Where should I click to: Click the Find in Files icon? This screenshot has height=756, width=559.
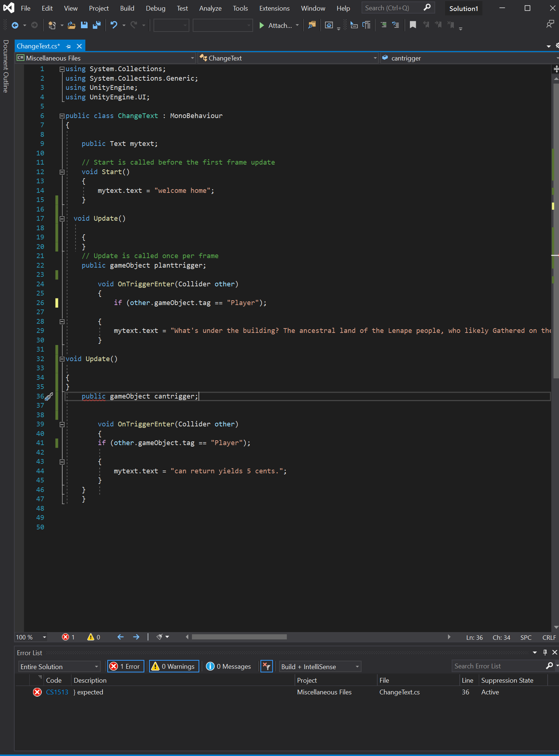point(312,25)
